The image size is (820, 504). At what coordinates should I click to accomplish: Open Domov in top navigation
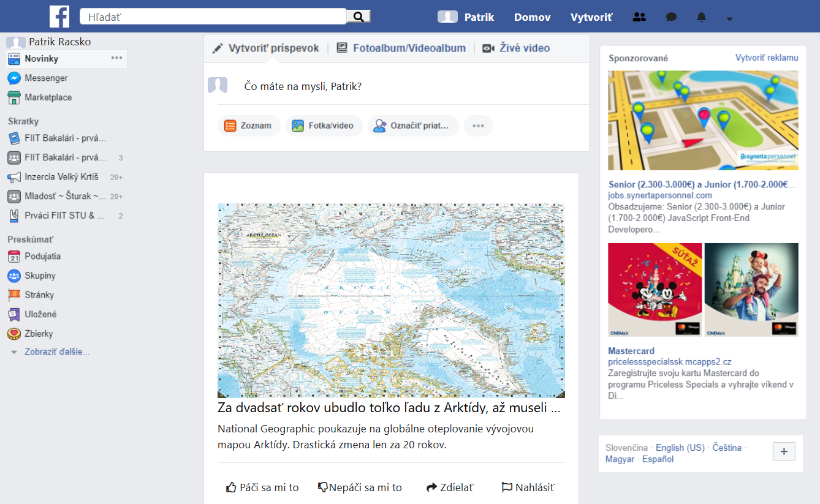point(532,17)
